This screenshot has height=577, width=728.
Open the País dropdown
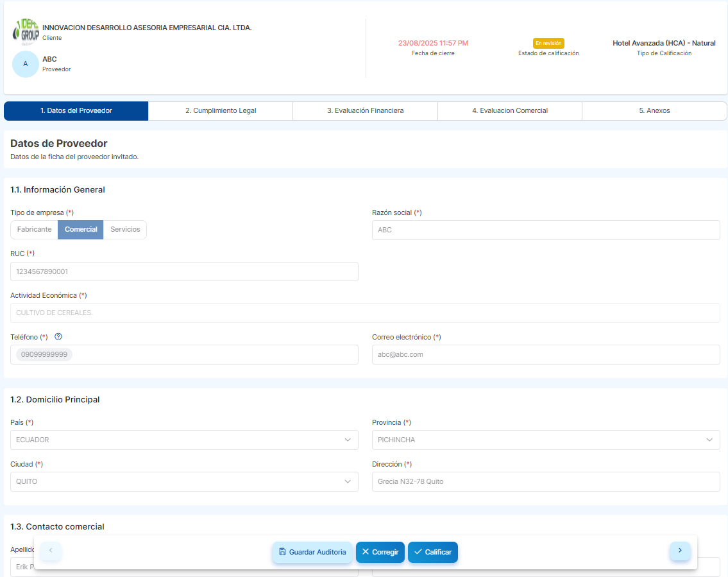184,440
